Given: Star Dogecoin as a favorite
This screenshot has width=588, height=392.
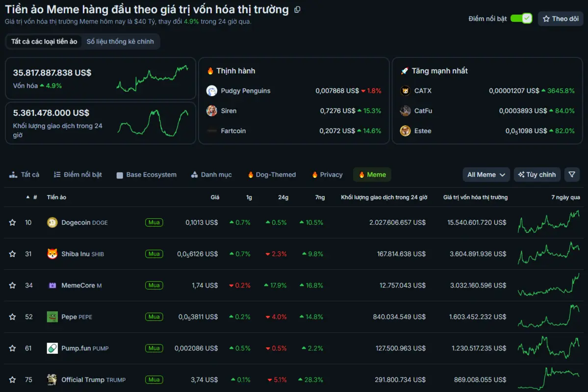Looking at the screenshot, I should tap(12, 223).
